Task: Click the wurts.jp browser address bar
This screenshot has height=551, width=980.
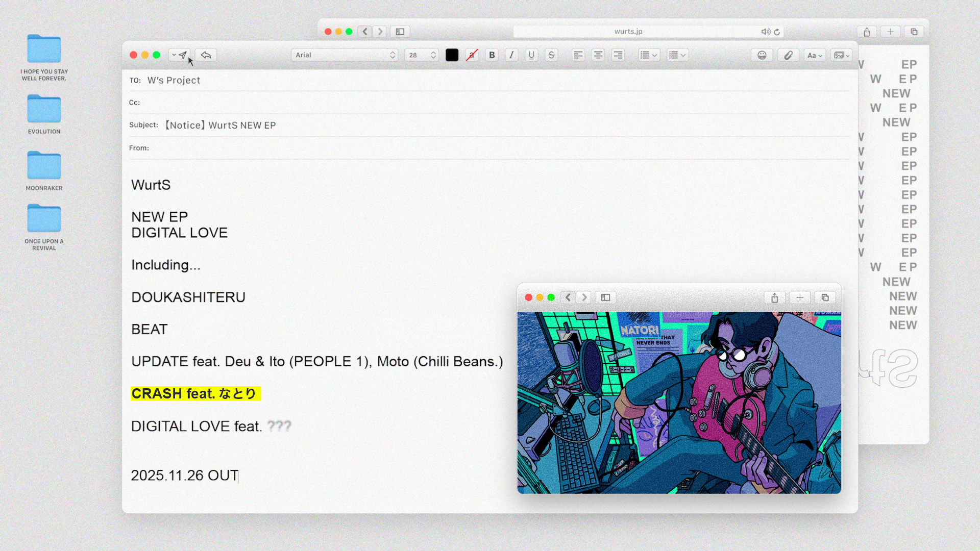Action: pyautogui.click(x=628, y=32)
